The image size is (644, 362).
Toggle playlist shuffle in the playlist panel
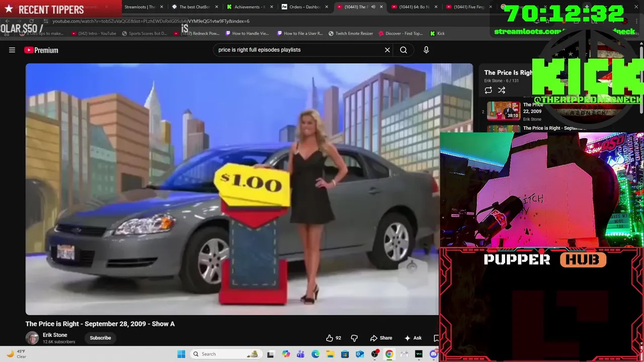502,90
